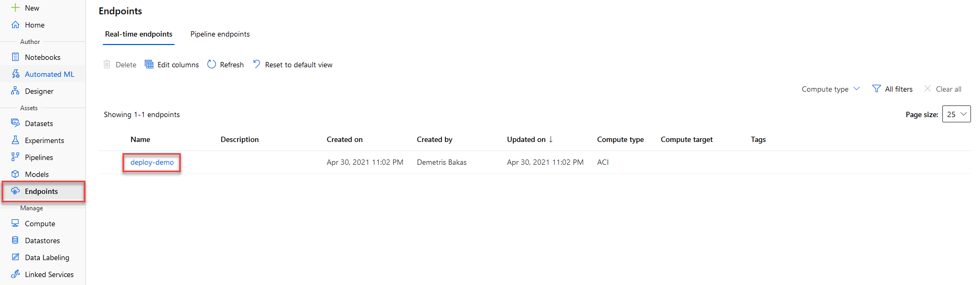Click the Refresh icon in toolbar
980x285 pixels.
pos(212,64)
